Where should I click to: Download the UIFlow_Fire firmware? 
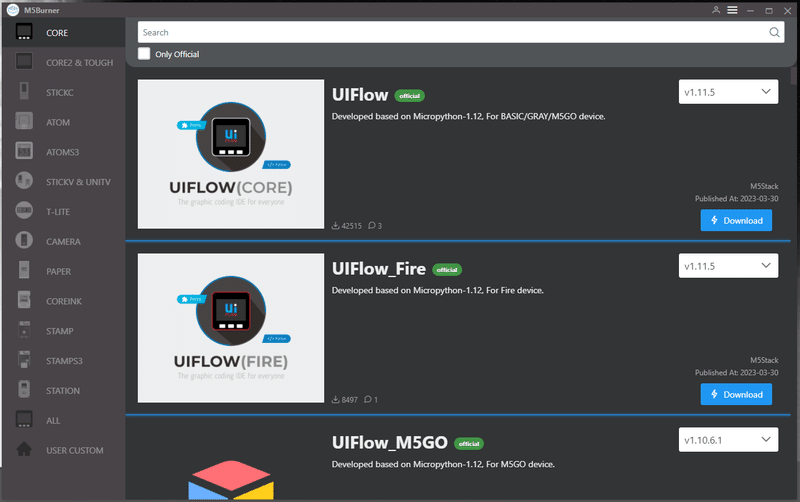point(736,394)
